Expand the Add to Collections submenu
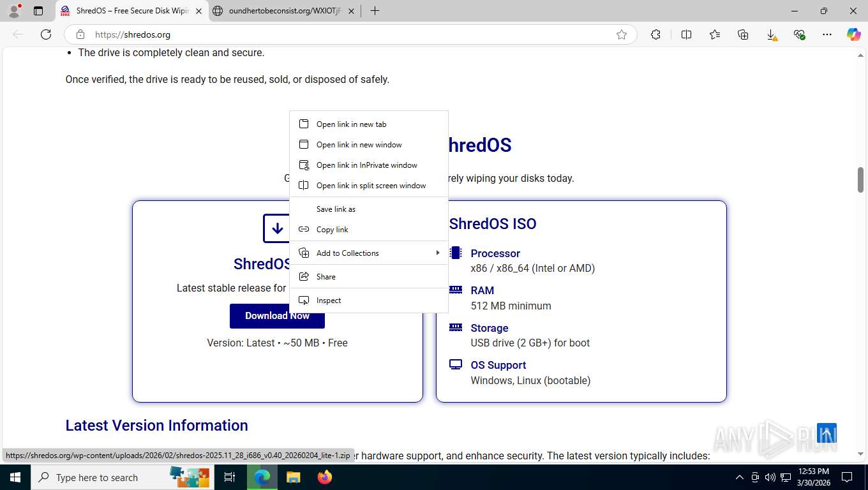868x490 pixels. pos(369,253)
